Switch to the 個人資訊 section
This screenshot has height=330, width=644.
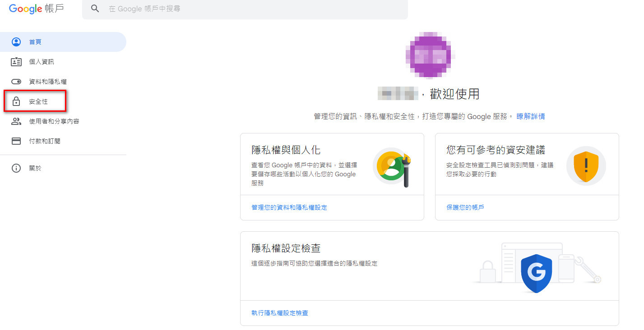point(41,61)
